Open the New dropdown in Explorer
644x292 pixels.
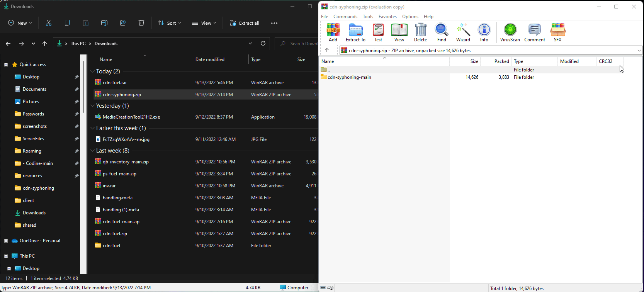pos(20,23)
